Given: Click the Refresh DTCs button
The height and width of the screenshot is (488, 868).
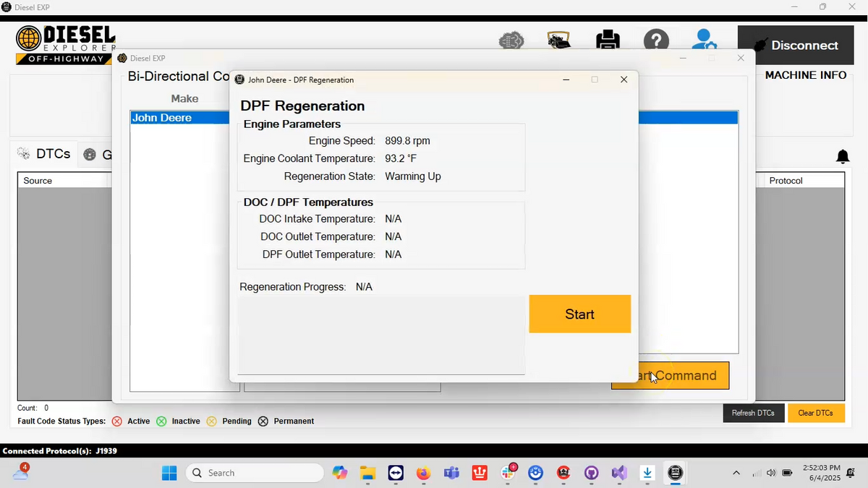Looking at the screenshot, I should pos(753,413).
